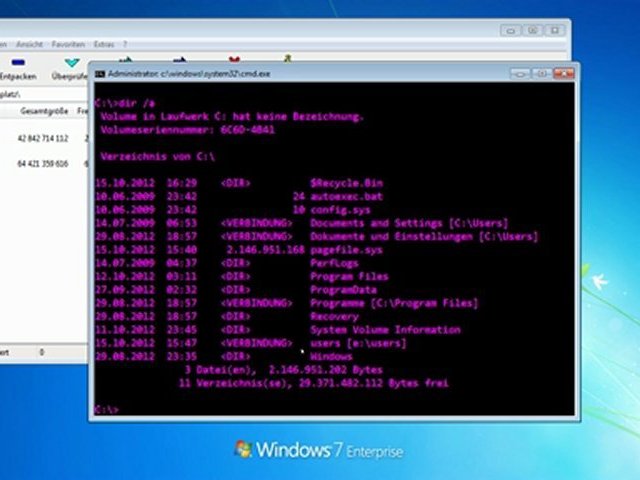
Task: Sort by the Gesamtgröße column header
Action: click(43, 112)
